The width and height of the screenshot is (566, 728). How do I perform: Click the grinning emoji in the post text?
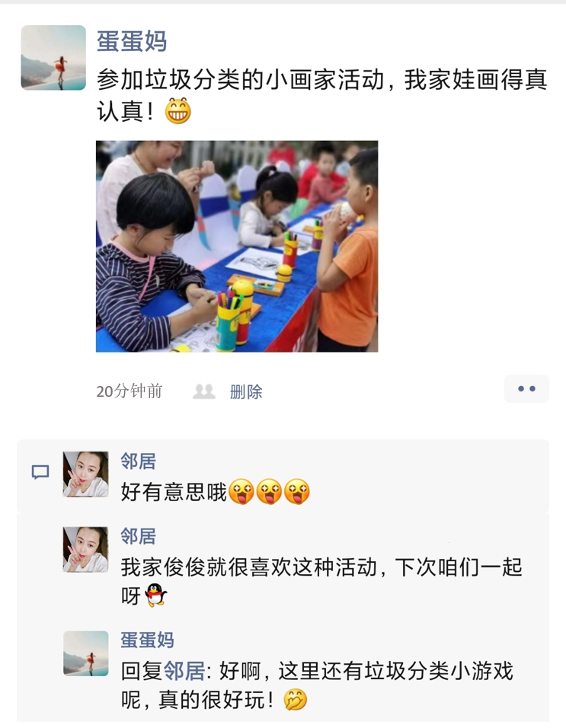(x=177, y=111)
